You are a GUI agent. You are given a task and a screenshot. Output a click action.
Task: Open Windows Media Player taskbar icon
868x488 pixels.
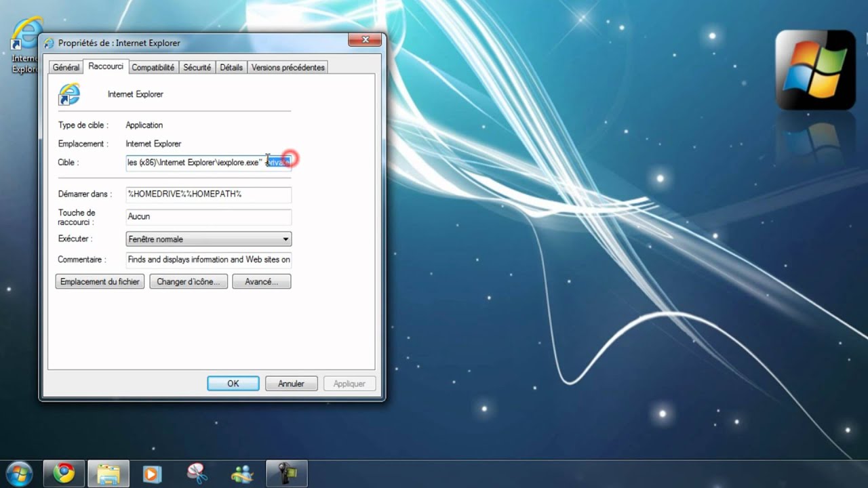coord(153,472)
